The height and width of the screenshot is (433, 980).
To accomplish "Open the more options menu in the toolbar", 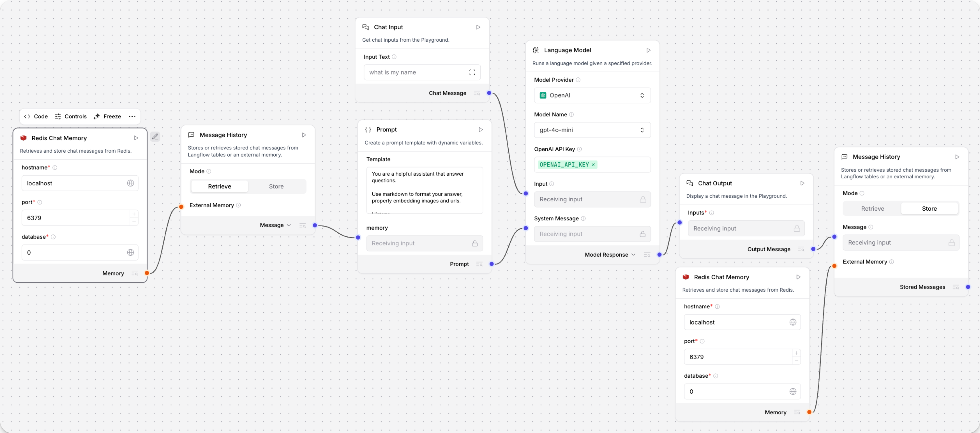I will [x=132, y=116].
